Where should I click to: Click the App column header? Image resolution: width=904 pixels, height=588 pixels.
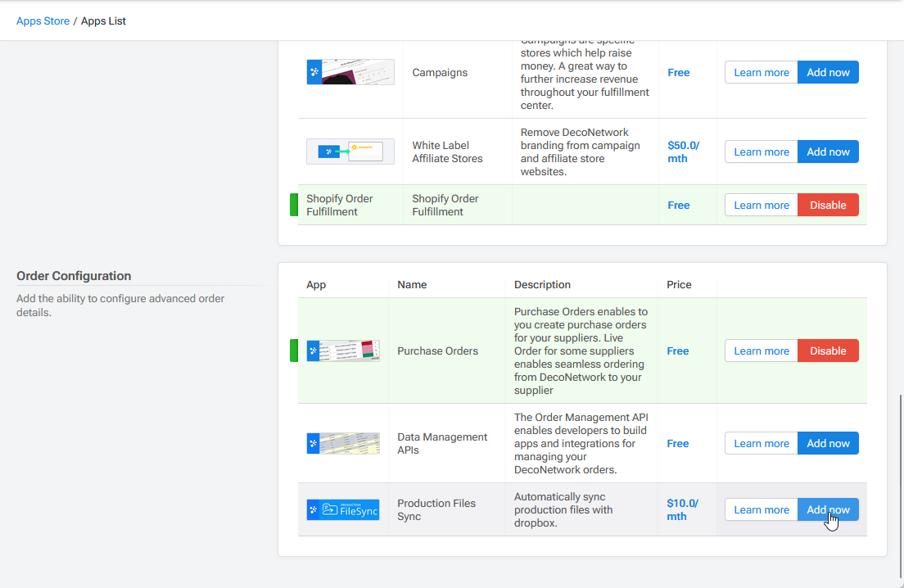click(316, 285)
